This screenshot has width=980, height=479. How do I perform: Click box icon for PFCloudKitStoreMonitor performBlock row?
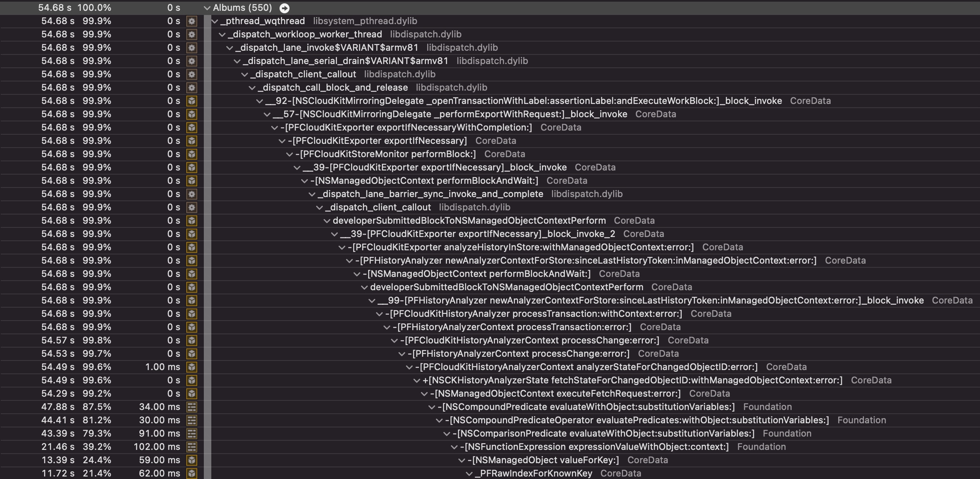[191, 154]
